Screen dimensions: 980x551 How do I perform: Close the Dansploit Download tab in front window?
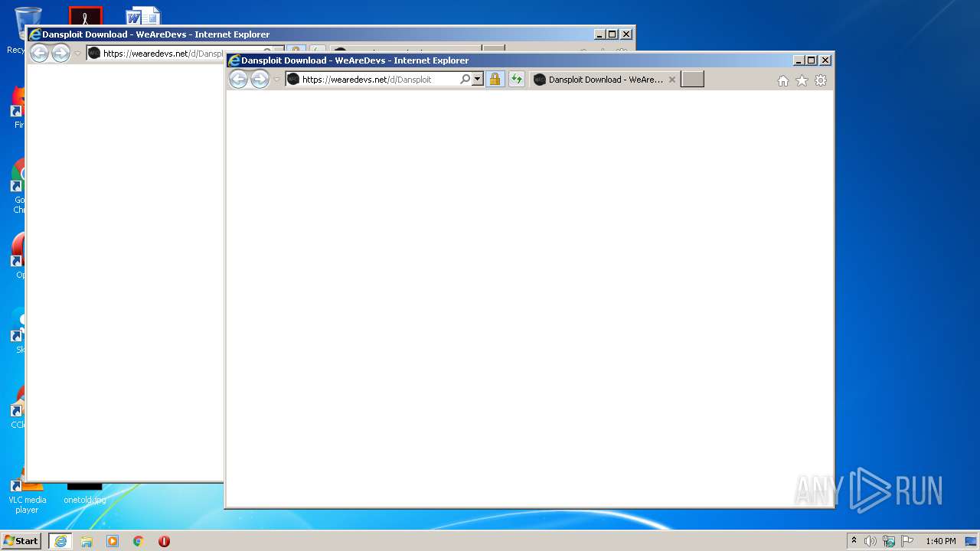point(672,80)
